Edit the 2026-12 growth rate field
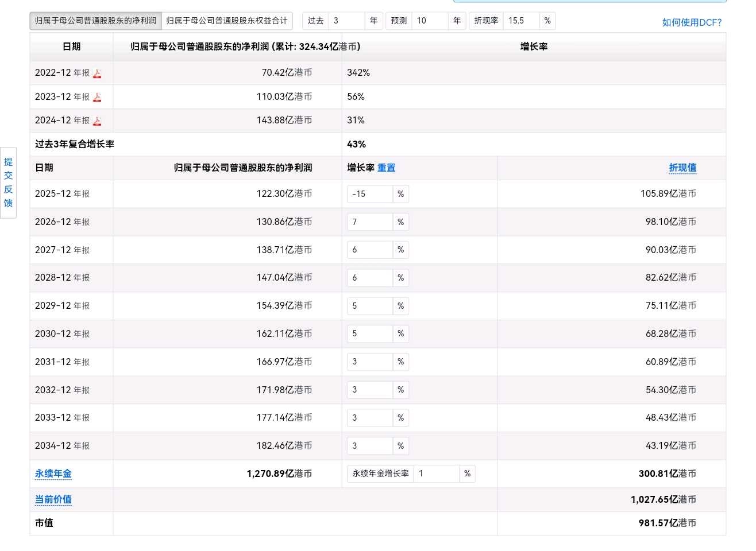Screen dimensions: 756x551 click(x=370, y=222)
